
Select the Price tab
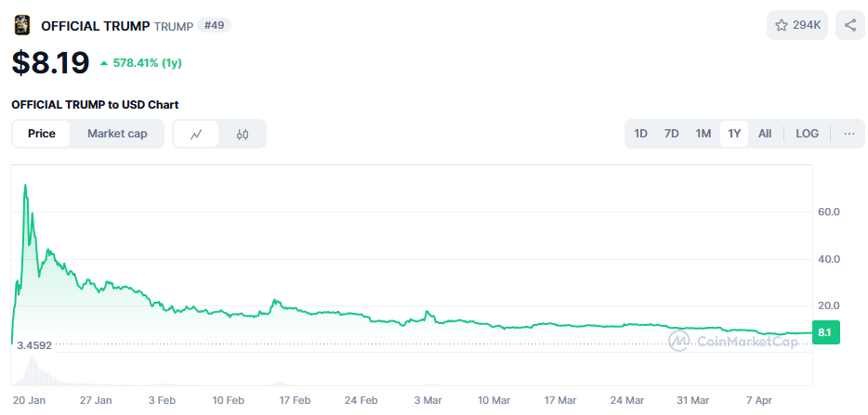42,134
